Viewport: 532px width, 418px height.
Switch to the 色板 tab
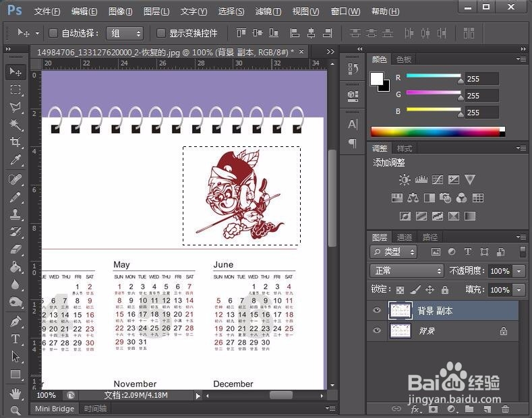click(x=404, y=59)
